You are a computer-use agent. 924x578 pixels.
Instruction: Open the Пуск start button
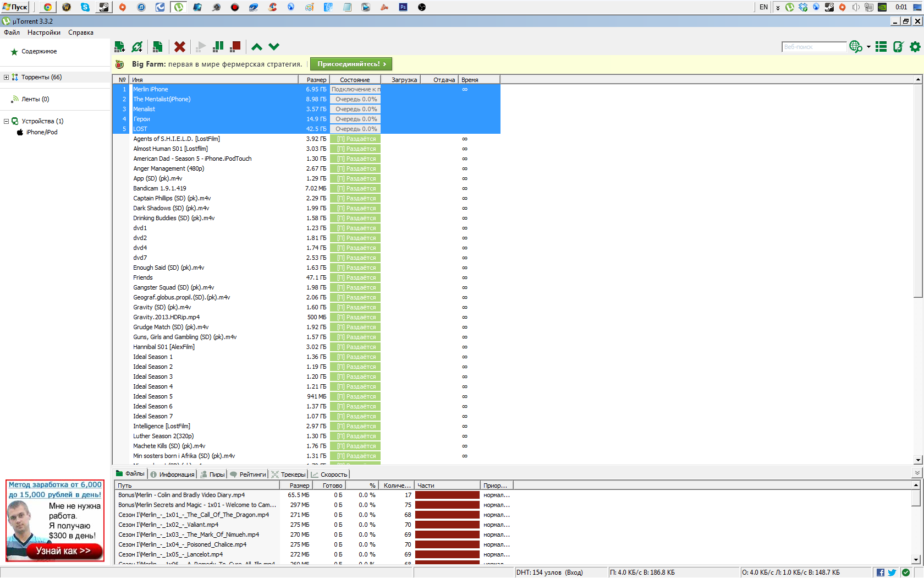pos(15,7)
